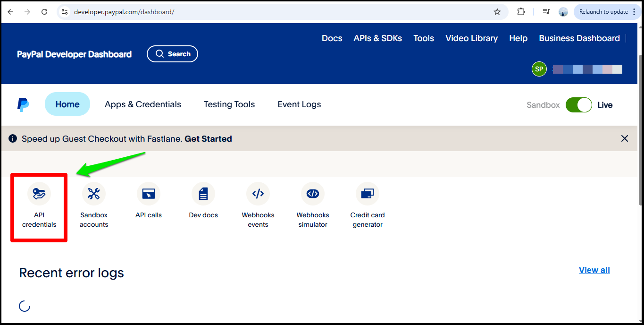
Task: Open the Help menu item
Action: (x=519, y=38)
